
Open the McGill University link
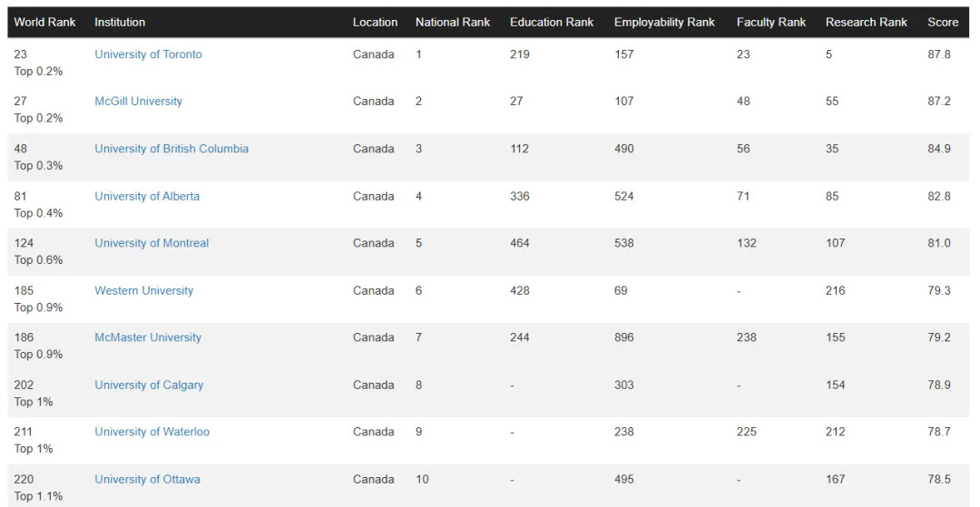(138, 102)
